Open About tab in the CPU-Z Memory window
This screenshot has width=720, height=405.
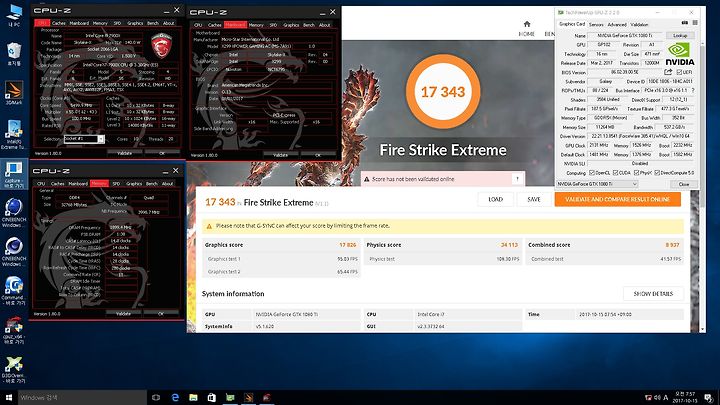(x=168, y=183)
